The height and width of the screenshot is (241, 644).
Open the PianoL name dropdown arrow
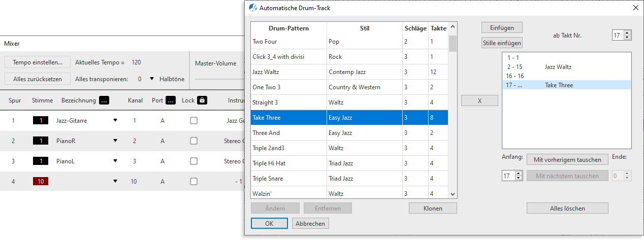(x=115, y=161)
